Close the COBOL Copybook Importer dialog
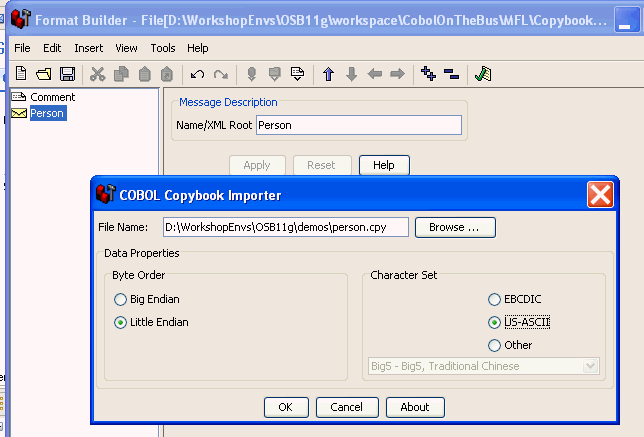This screenshot has width=644, height=437. point(600,194)
